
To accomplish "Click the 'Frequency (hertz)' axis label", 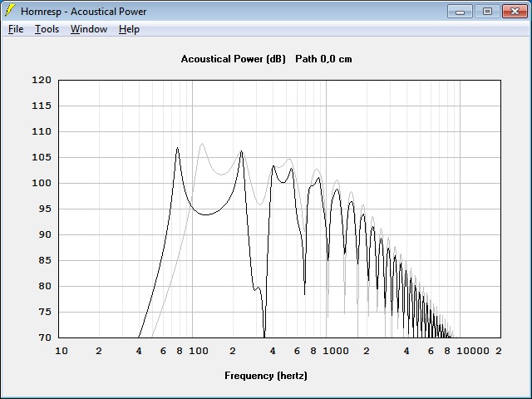I will 266,376.
